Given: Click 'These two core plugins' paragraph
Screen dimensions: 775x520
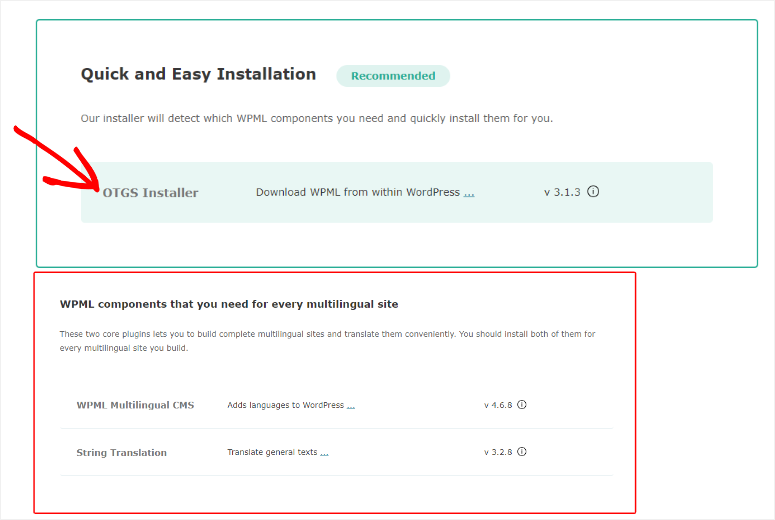Looking at the screenshot, I should [328, 341].
